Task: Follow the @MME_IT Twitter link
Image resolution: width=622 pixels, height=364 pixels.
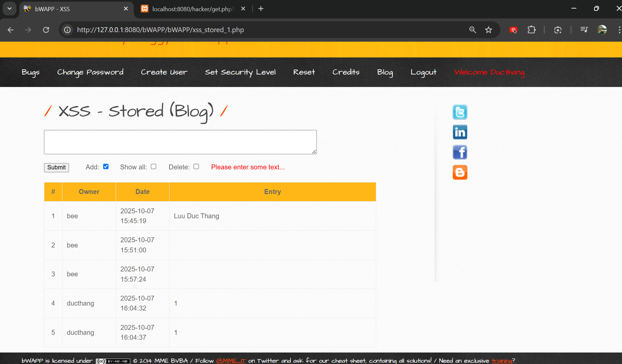Action: [231, 360]
